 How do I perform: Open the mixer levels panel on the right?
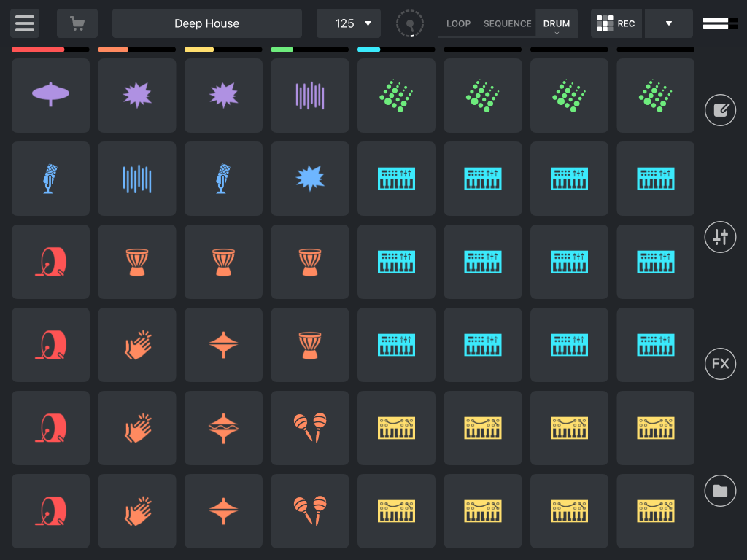coord(720,237)
